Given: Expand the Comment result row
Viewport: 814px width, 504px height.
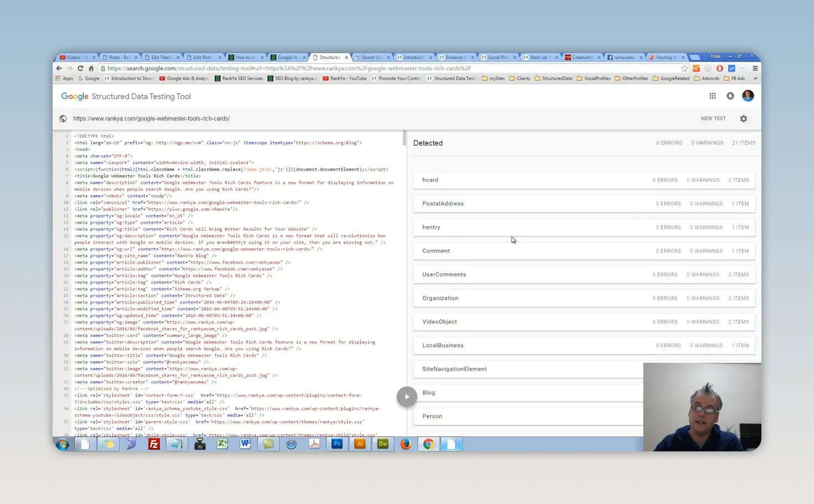Looking at the screenshot, I should pyautogui.click(x=584, y=251).
